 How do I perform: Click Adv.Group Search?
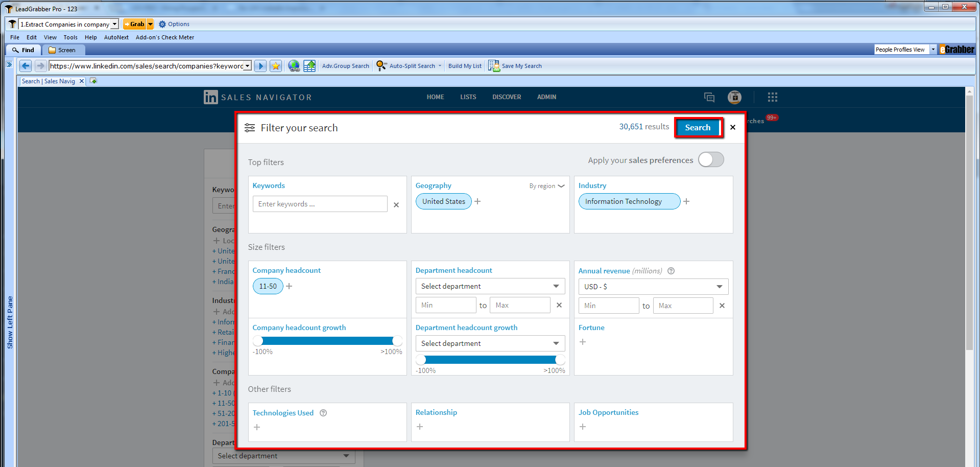click(x=346, y=66)
